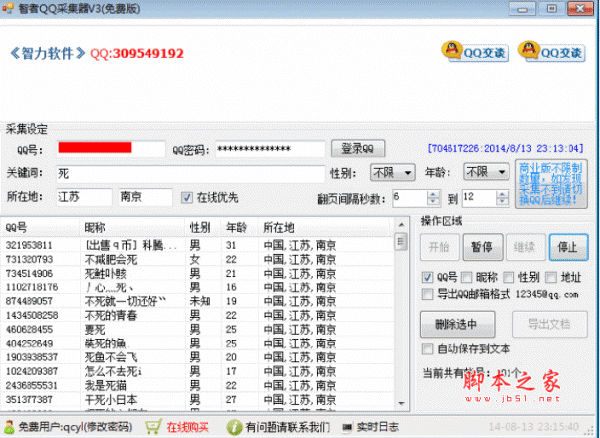Select row with QQ 1102718176
600x438 pixels.
197,287
